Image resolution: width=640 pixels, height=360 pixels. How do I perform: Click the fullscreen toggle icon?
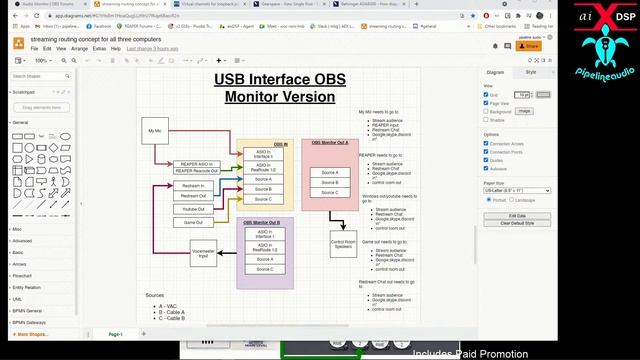point(536,60)
